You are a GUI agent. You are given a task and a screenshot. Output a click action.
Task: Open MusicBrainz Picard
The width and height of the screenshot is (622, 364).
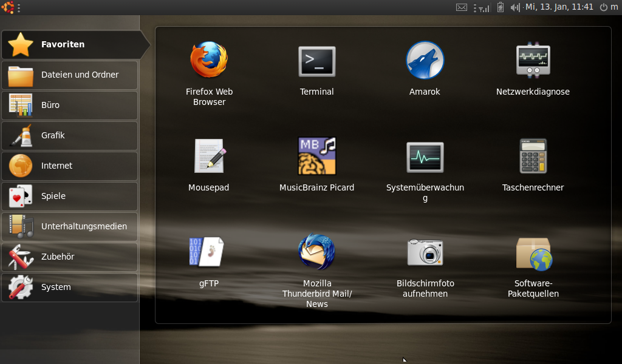click(316, 164)
